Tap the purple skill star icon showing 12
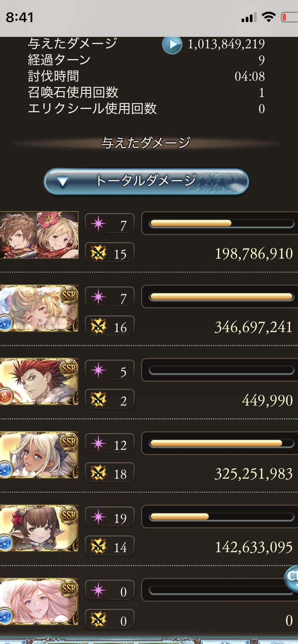This screenshot has width=298, height=644. 98,444
